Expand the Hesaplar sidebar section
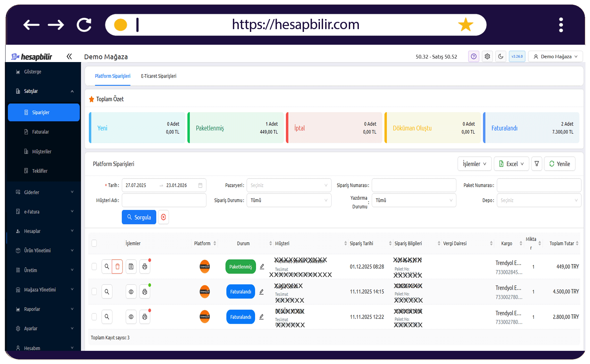 [x=43, y=231]
